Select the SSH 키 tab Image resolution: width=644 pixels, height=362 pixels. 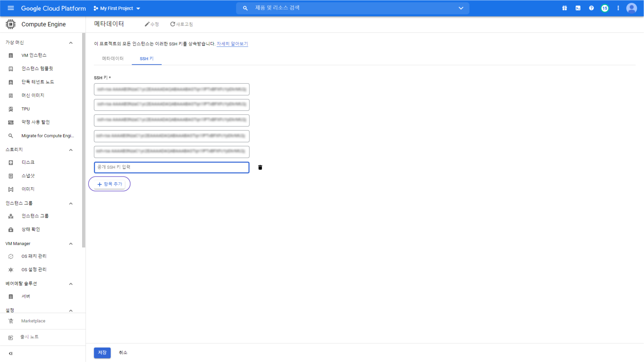[147, 59]
